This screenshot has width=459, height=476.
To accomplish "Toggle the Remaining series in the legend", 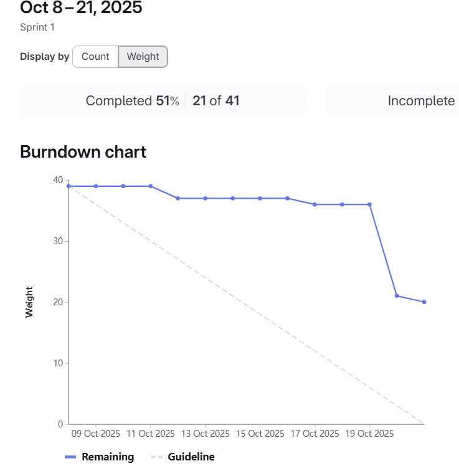I will pyautogui.click(x=100, y=457).
